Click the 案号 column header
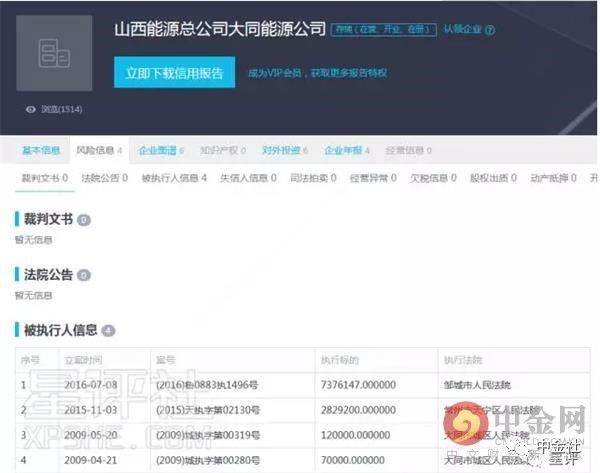 [x=166, y=360]
